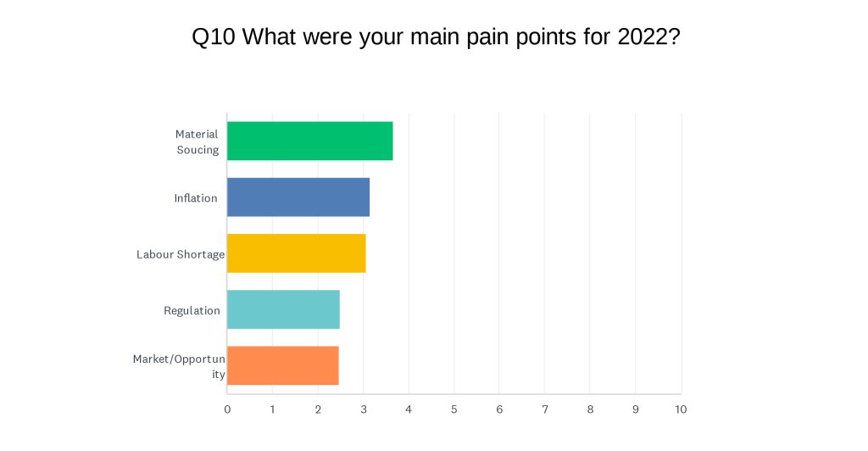Click the 9 tick on x-axis
Image resolution: width=868 pixels, height=451 pixels.
(636, 409)
